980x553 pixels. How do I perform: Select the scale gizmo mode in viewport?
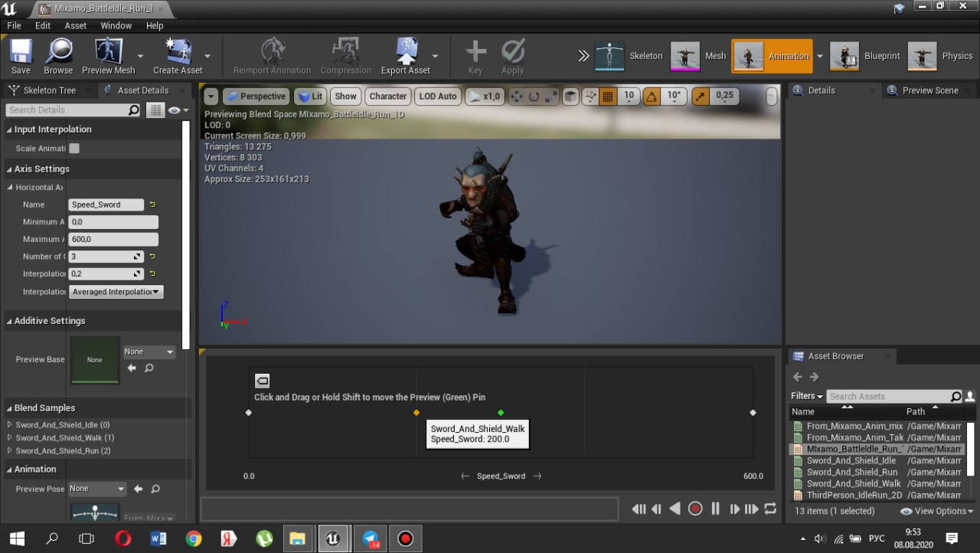550,97
